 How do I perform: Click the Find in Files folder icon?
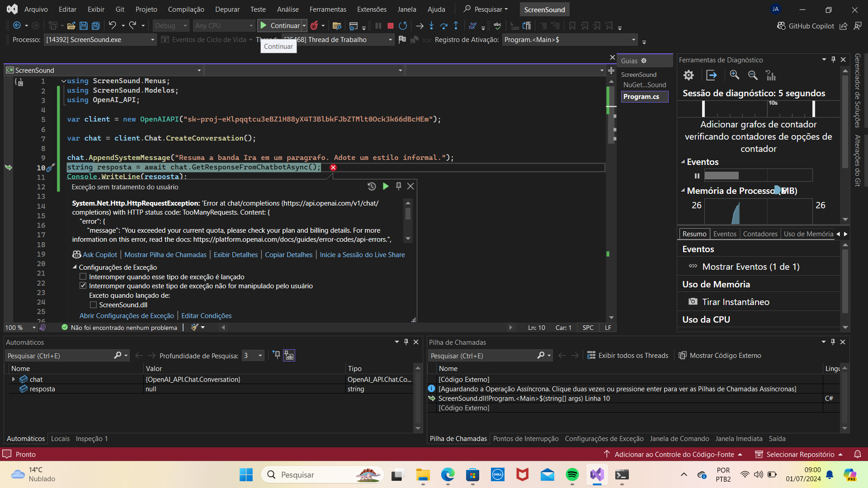336,26
